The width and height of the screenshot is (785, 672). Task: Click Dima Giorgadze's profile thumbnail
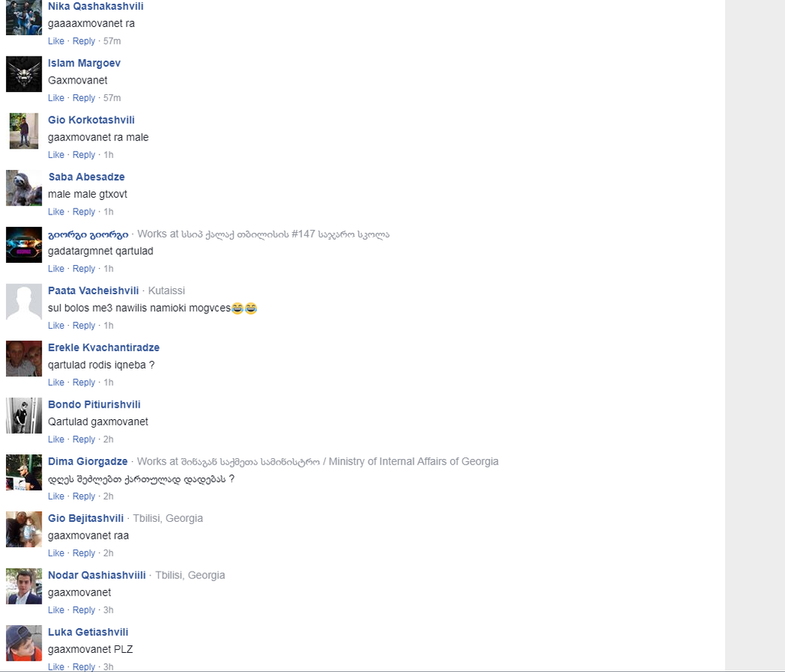(24, 472)
